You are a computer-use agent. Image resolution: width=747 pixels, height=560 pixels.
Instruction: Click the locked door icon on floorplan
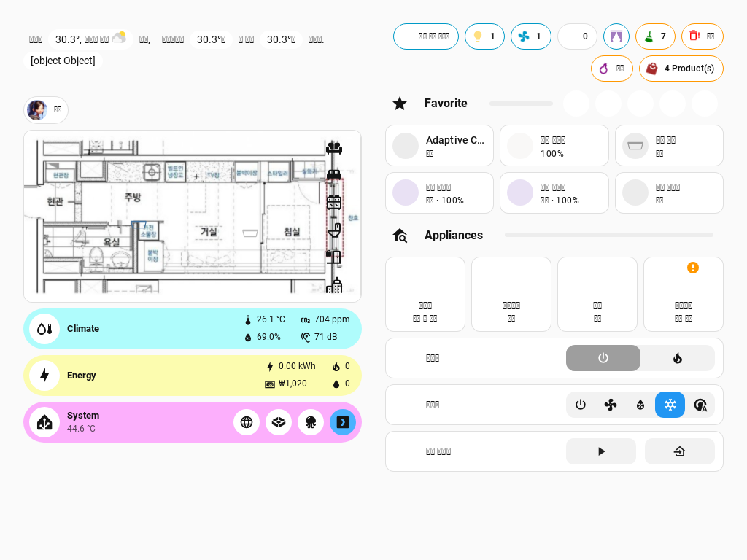333,257
